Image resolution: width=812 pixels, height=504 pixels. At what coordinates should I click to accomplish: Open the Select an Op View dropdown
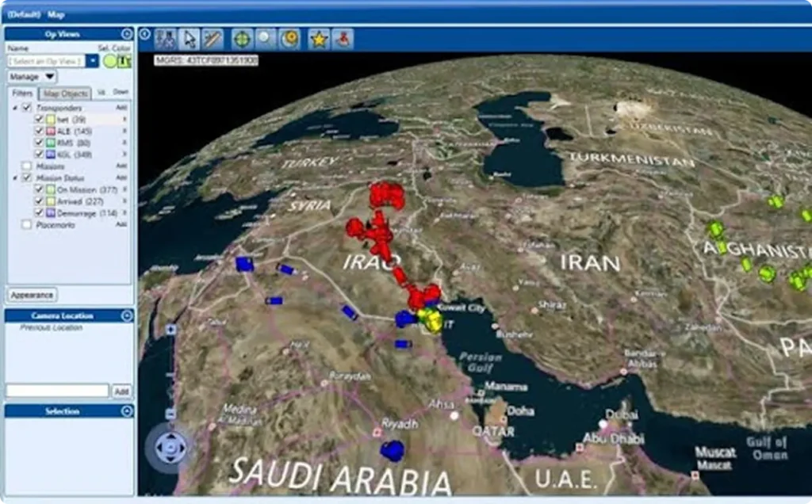tap(92, 61)
